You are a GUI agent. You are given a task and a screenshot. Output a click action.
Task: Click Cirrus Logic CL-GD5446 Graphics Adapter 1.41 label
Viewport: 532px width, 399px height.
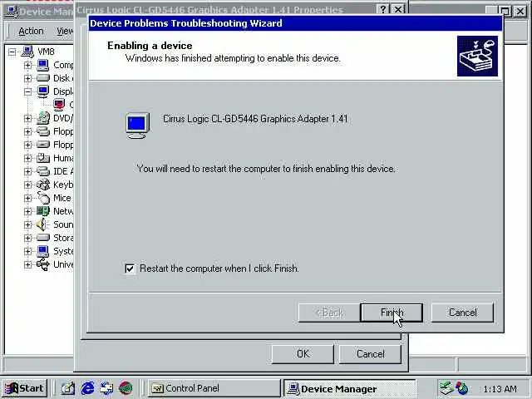coord(255,119)
